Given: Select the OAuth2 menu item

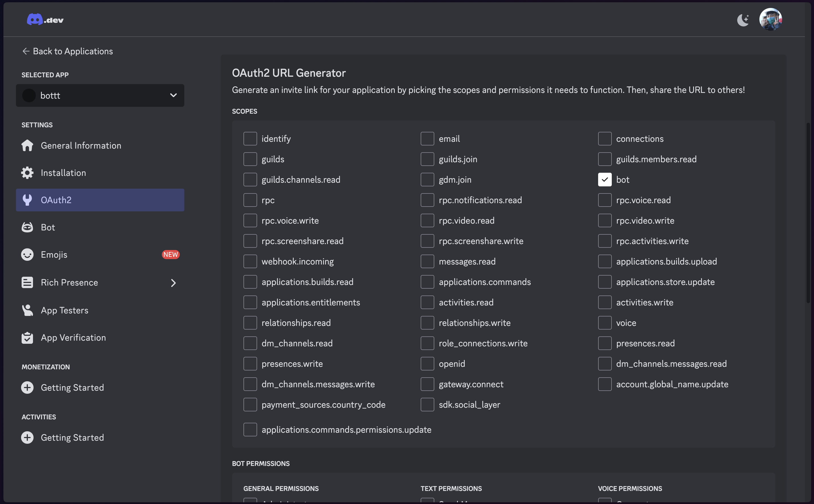Looking at the screenshot, I should 100,200.
